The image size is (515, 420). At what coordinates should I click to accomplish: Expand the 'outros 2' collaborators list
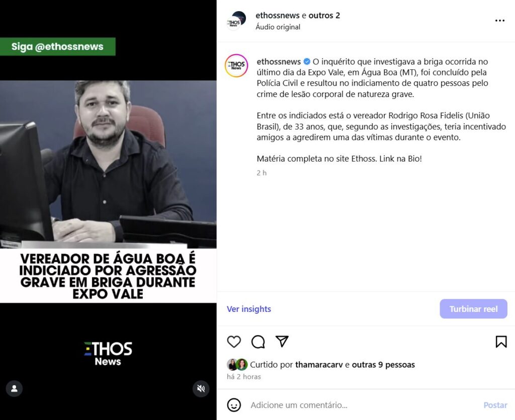coord(324,16)
